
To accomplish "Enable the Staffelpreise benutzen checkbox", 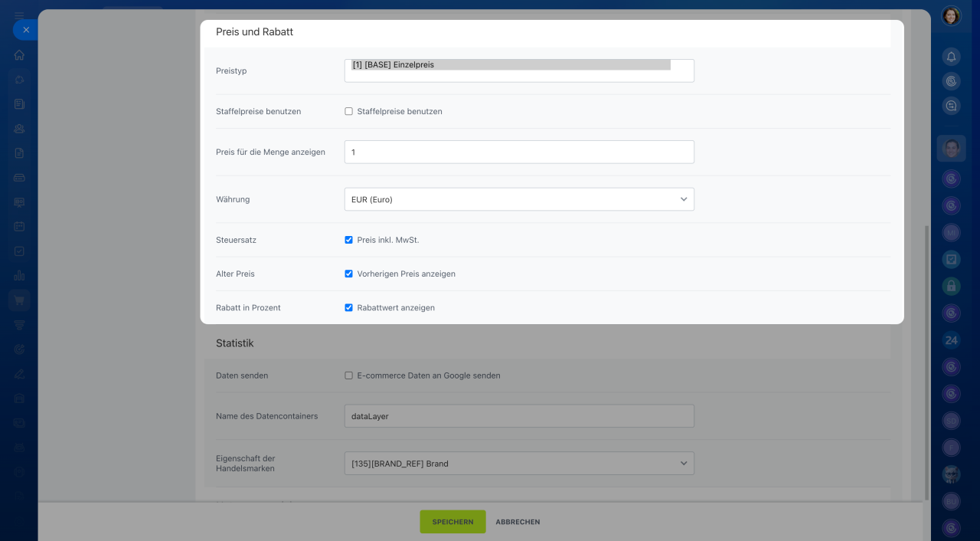I will [x=348, y=111].
